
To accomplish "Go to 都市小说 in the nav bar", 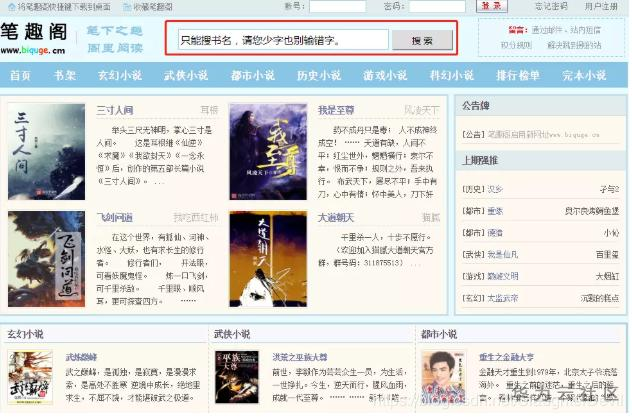I will [253, 75].
